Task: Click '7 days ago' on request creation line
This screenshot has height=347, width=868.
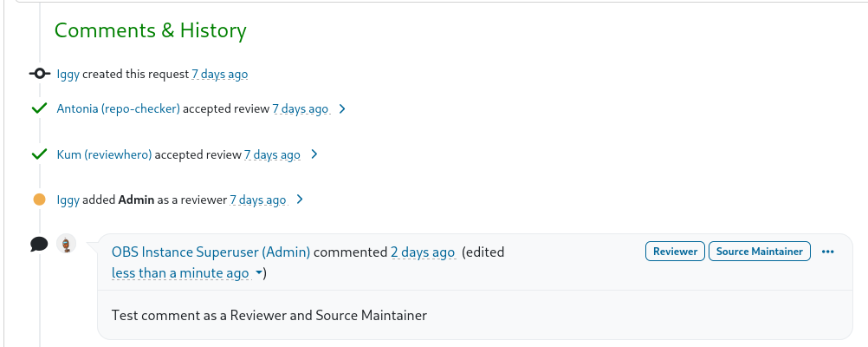Action: coord(219,74)
